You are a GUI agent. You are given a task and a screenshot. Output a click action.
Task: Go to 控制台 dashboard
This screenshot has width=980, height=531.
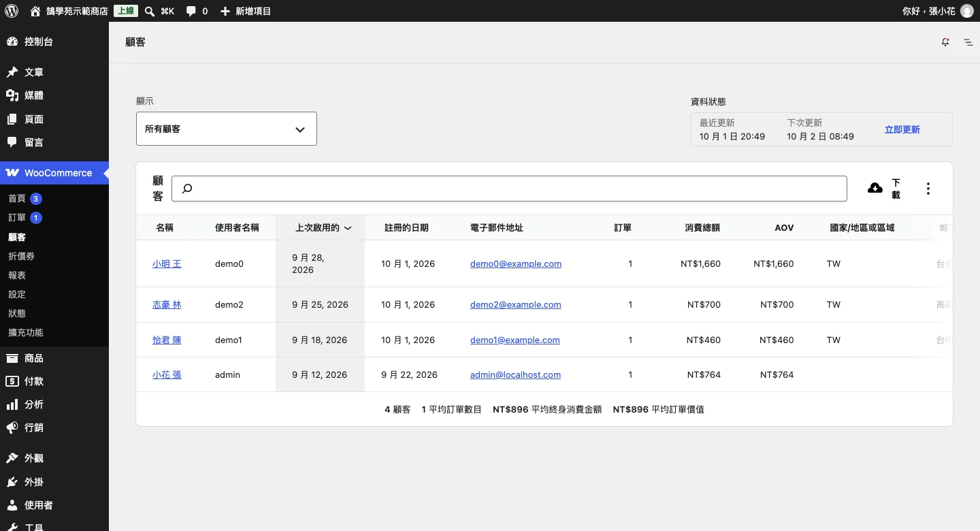(54, 42)
